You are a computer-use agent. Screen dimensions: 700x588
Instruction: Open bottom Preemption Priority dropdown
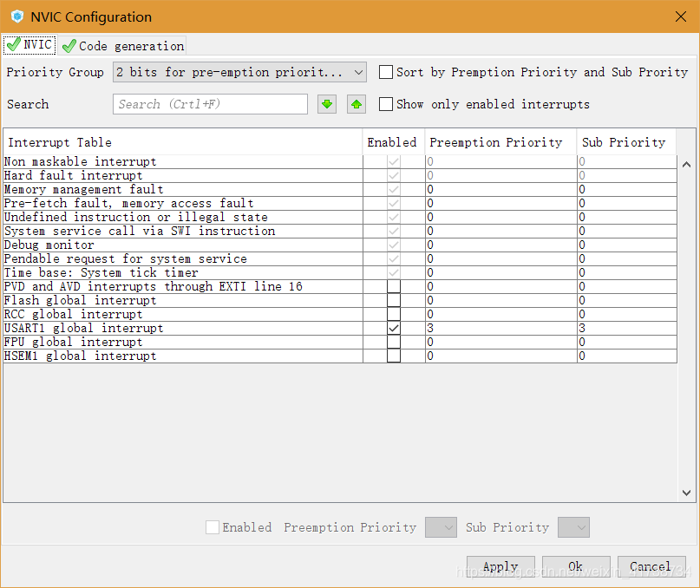[441, 527]
